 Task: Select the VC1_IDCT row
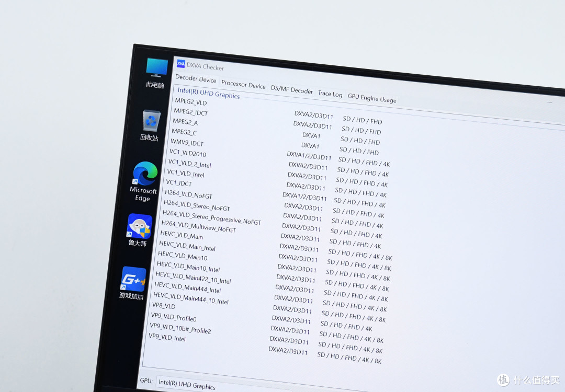click(276, 194)
